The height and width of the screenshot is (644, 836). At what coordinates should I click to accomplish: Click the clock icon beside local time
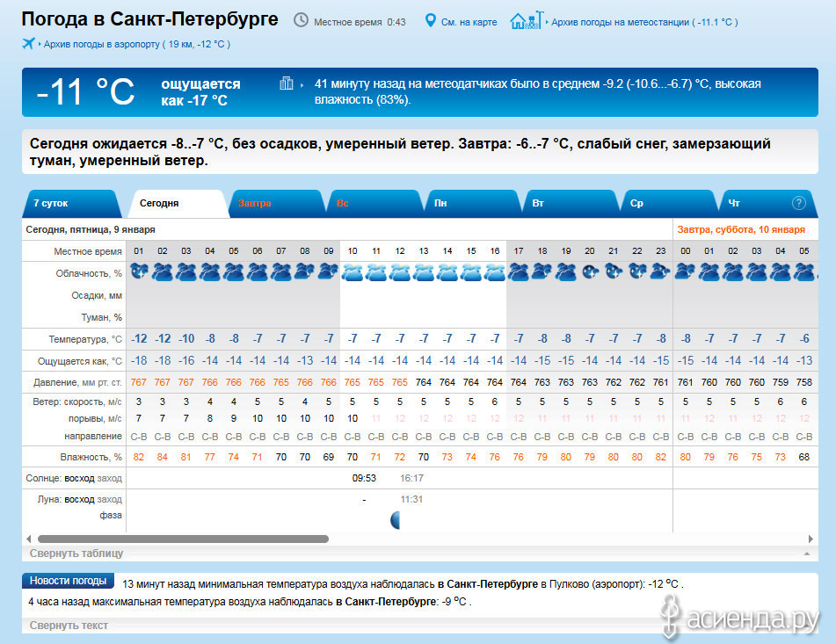point(301,20)
